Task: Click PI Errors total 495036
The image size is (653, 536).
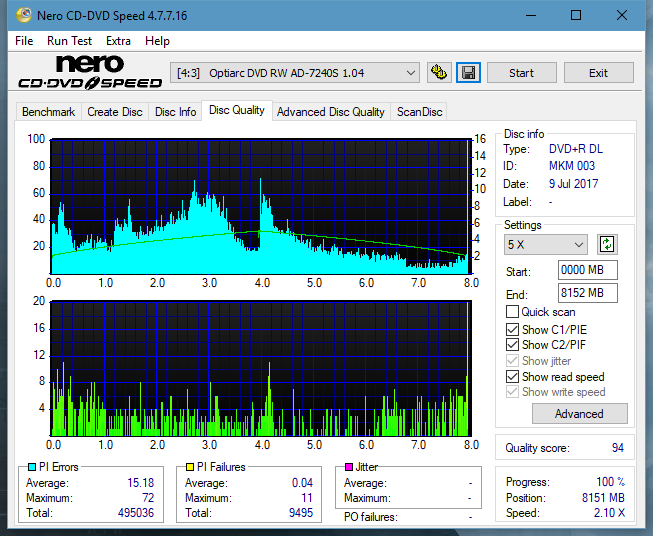Action: click(136, 513)
